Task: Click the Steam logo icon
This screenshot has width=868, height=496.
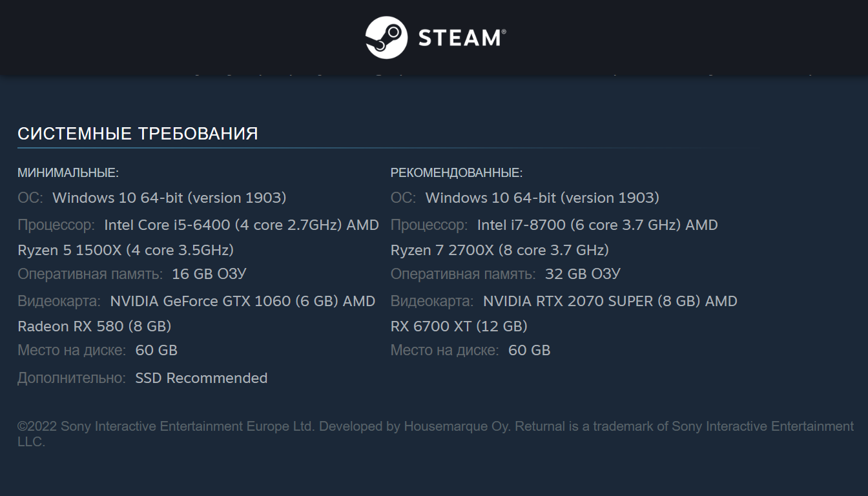Action: click(386, 37)
